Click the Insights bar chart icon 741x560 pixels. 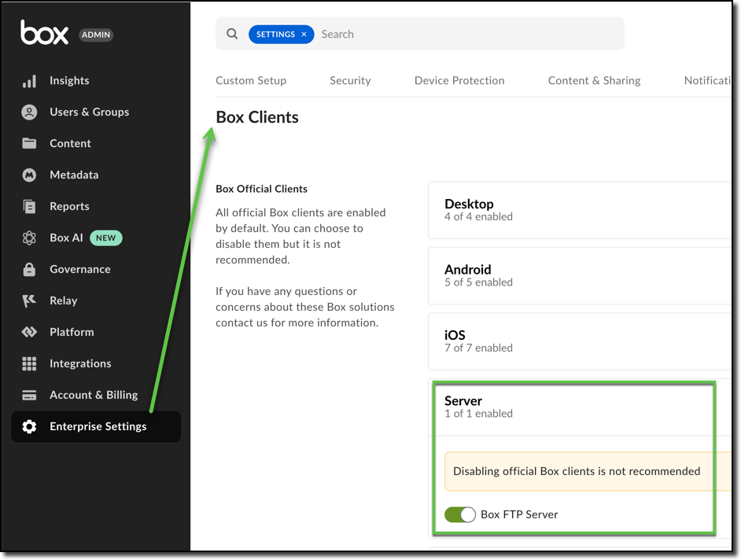29,81
